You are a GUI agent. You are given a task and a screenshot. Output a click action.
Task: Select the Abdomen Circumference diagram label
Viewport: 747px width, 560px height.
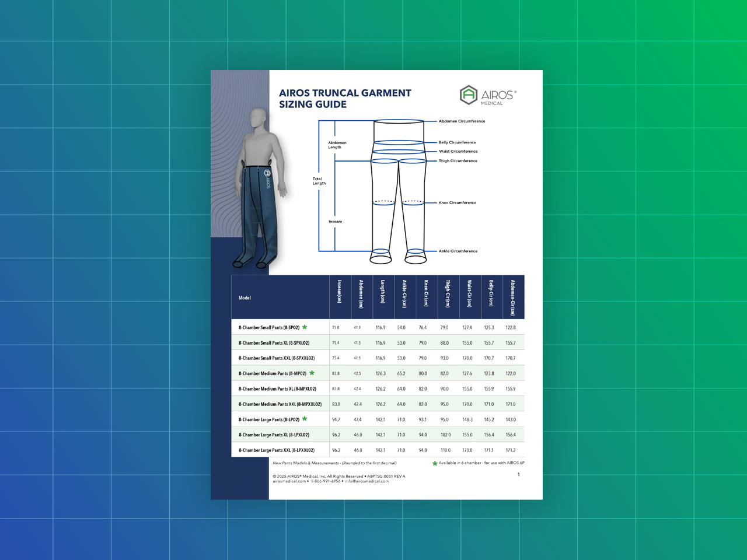462,121
